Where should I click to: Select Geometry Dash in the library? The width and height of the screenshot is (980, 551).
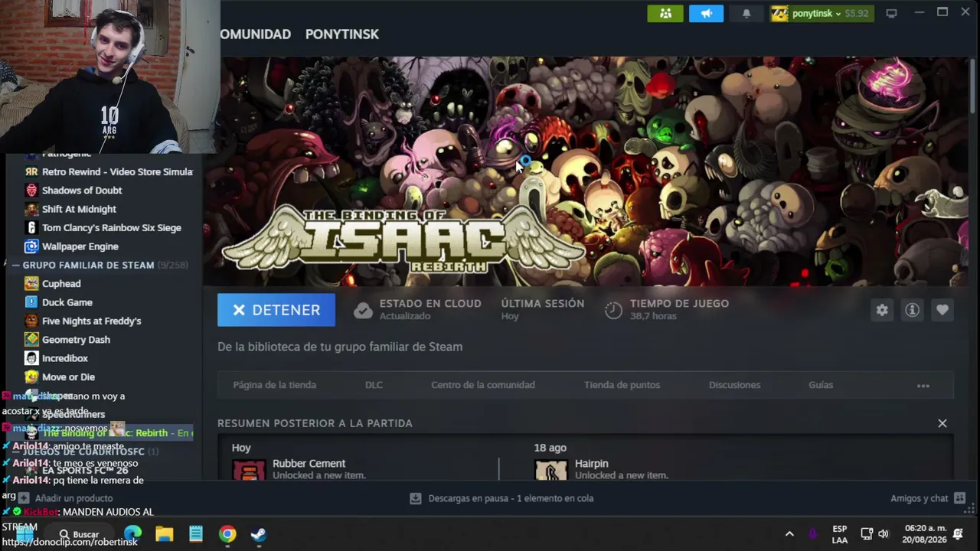tap(76, 339)
